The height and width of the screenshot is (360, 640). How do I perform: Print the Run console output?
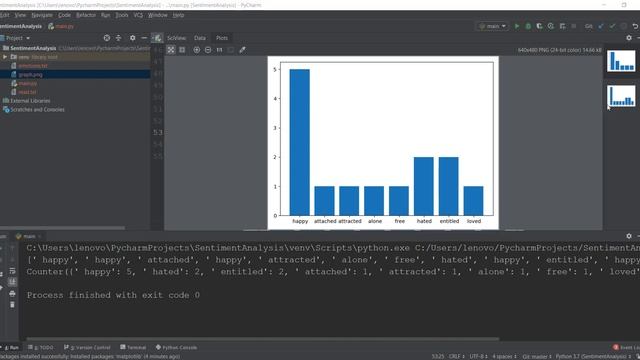pyautogui.click(x=12, y=293)
